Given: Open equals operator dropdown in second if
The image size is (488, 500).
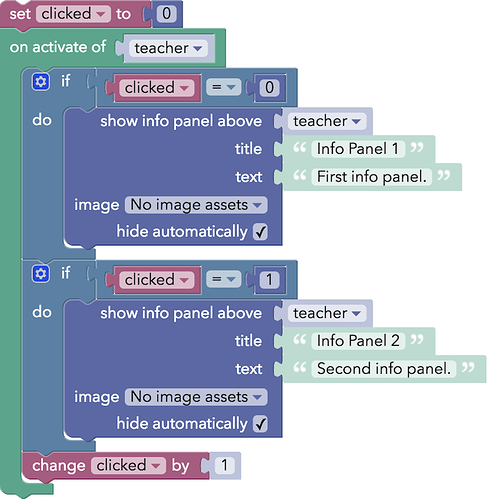Looking at the screenshot, I should point(223,279).
